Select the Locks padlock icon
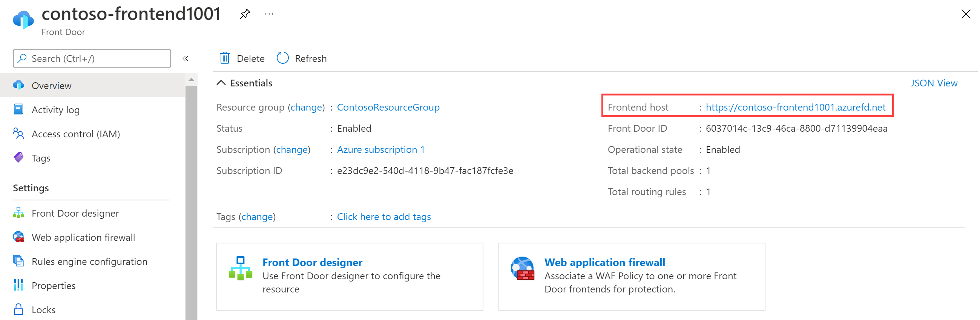The height and width of the screenshot is (320, 980). click(18, 309)
